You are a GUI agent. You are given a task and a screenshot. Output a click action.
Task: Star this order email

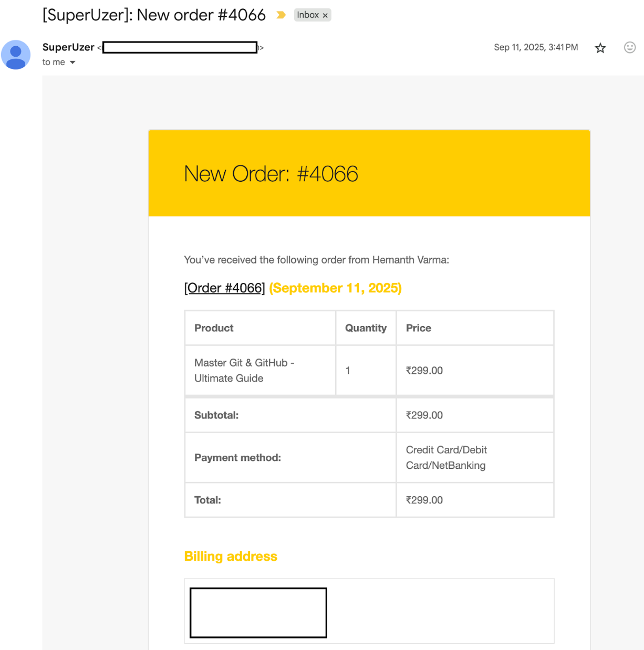600,48
